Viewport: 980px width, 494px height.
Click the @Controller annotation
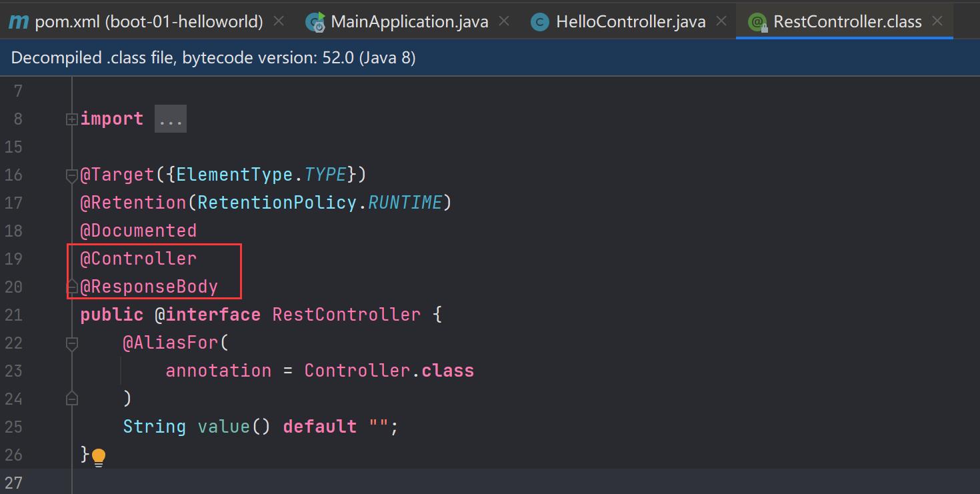pyautogui.click(x=139, y=259)
